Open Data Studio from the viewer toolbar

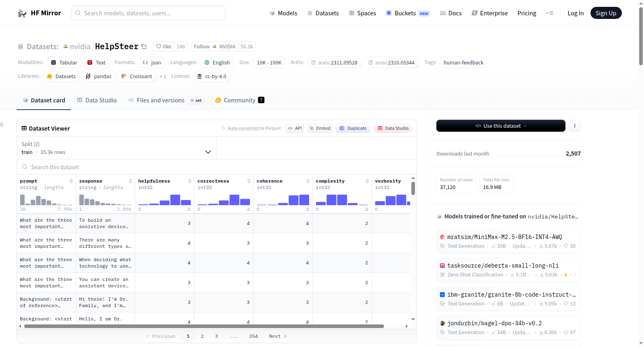click(393, 128)
